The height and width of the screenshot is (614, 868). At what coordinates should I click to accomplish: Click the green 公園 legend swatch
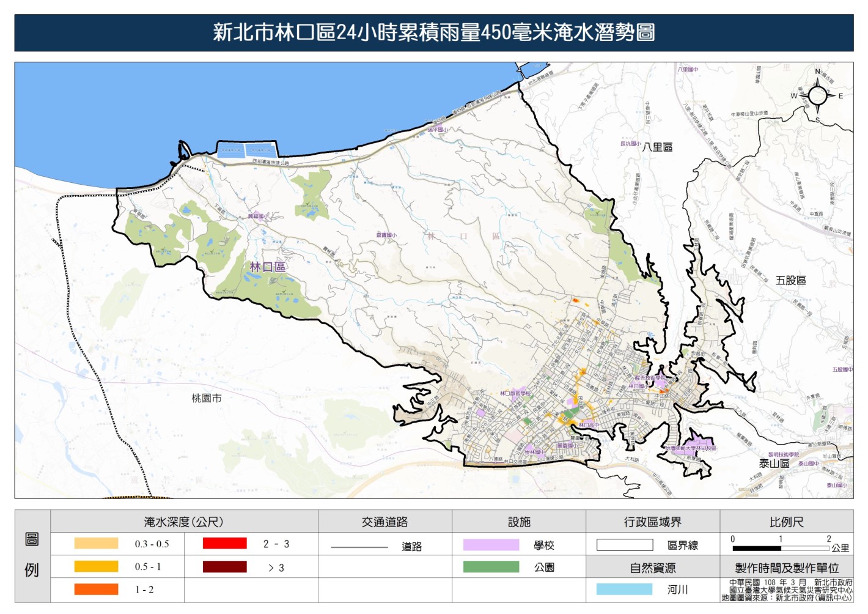(491, 567)
